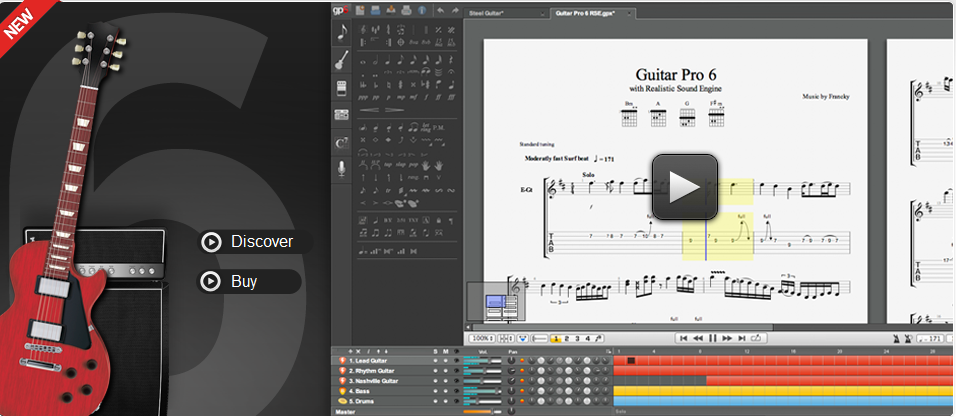
Task: Click the undo arrow
Action: 440,10
